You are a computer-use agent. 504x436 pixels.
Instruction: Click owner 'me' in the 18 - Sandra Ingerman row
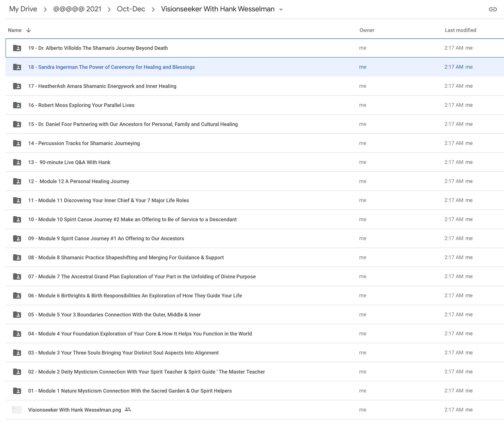363,67
